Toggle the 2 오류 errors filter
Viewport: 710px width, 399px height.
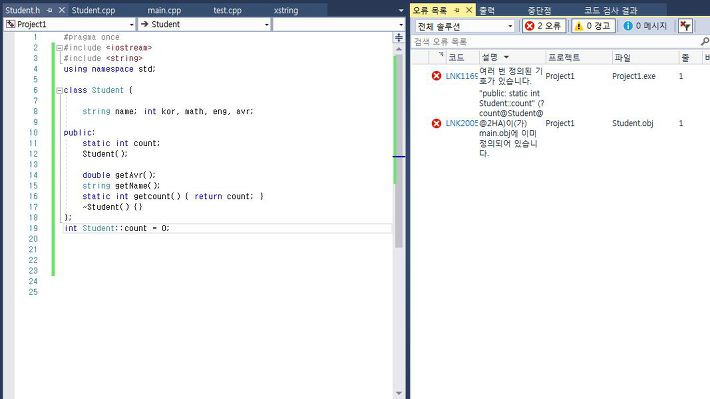click(543, 26)
